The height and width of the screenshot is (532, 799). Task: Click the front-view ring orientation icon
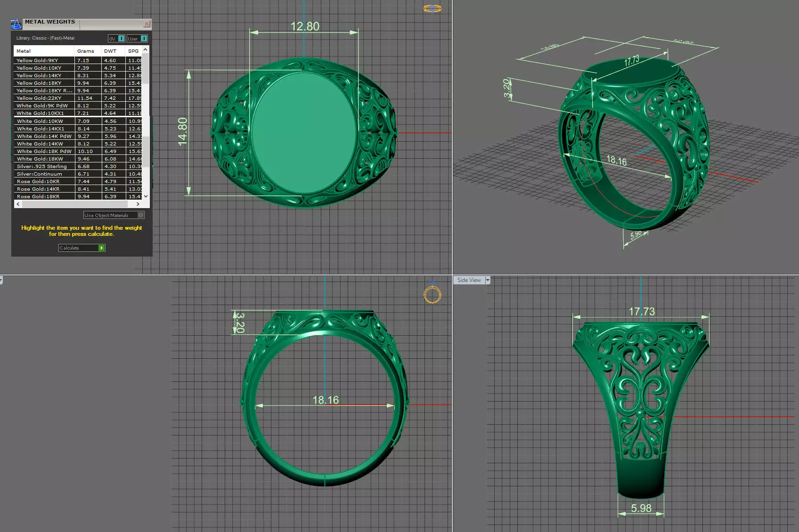click(x=432, y=295)
